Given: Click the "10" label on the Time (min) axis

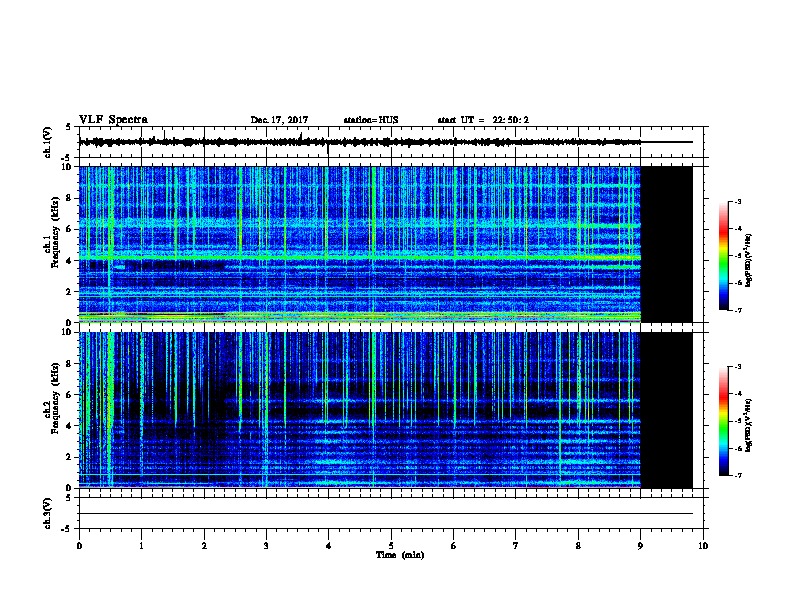Looking at the screenshot, I should [x=703, y=546].
